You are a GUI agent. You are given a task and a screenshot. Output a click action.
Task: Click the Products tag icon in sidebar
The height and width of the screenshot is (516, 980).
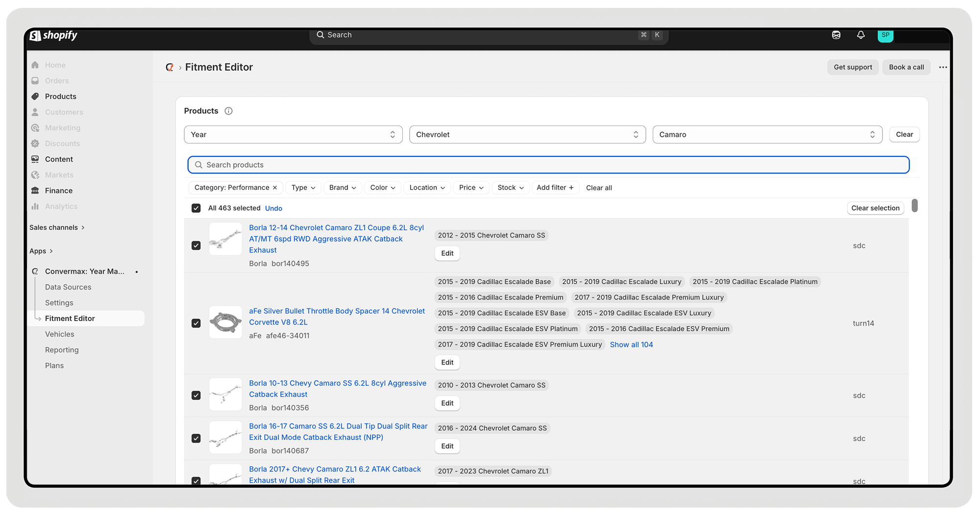(35, 96)
